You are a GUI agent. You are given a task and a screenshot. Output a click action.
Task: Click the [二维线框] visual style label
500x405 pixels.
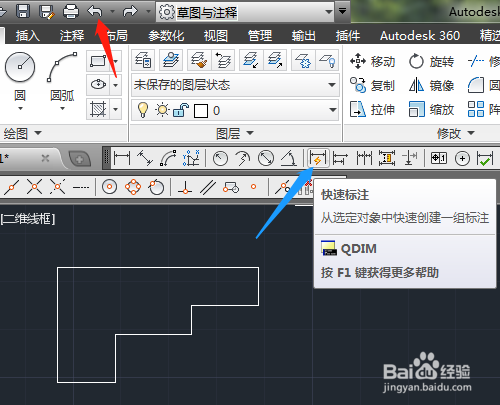[28, 219]
